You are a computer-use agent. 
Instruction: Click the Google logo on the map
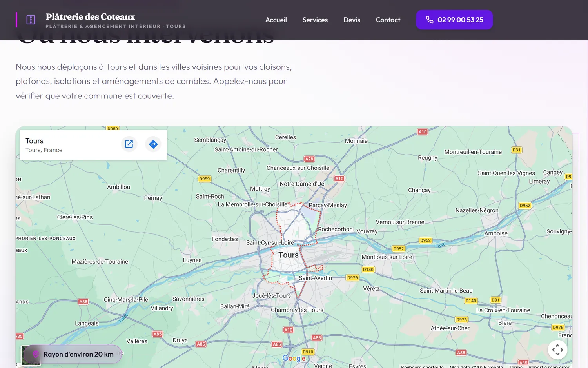(294, 358)
